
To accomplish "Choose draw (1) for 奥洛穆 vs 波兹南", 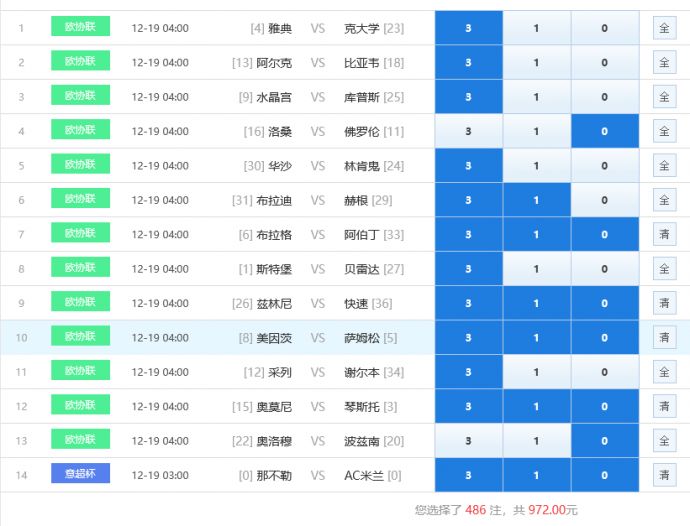I will tap(536, 441).
